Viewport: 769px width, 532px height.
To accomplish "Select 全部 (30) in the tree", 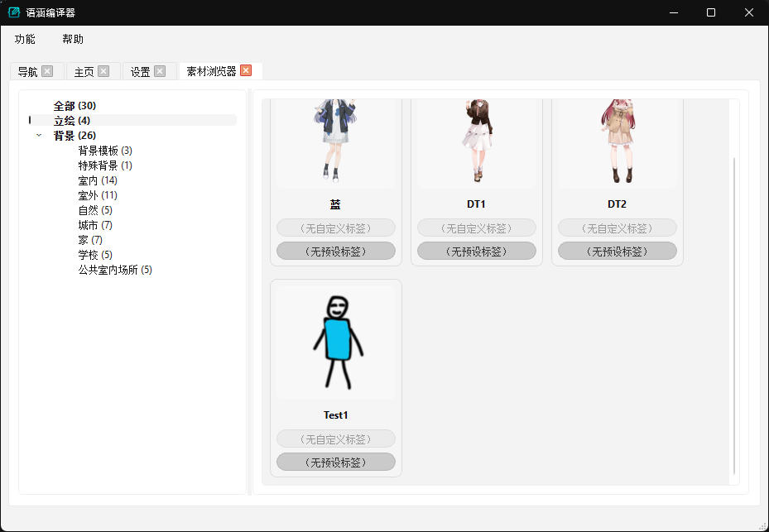I will 74,106.
